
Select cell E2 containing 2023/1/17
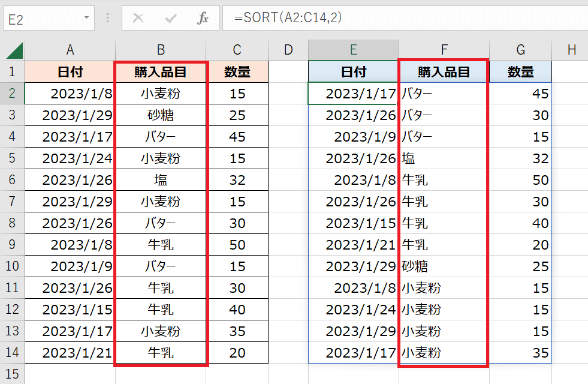[x=353, y=94]
